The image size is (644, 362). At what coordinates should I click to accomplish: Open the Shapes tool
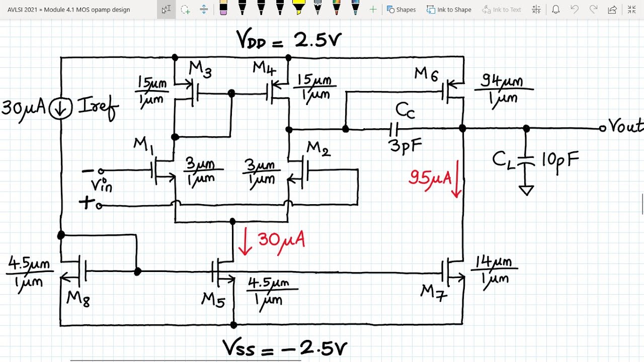[x=401, y=10]
